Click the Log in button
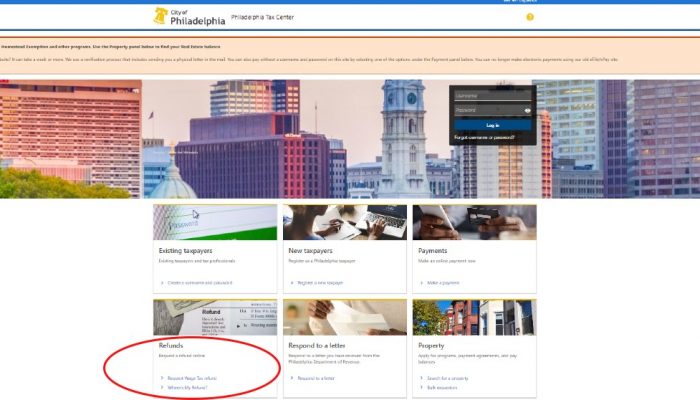Screen dimensions: 700x400 click(493, 125)
